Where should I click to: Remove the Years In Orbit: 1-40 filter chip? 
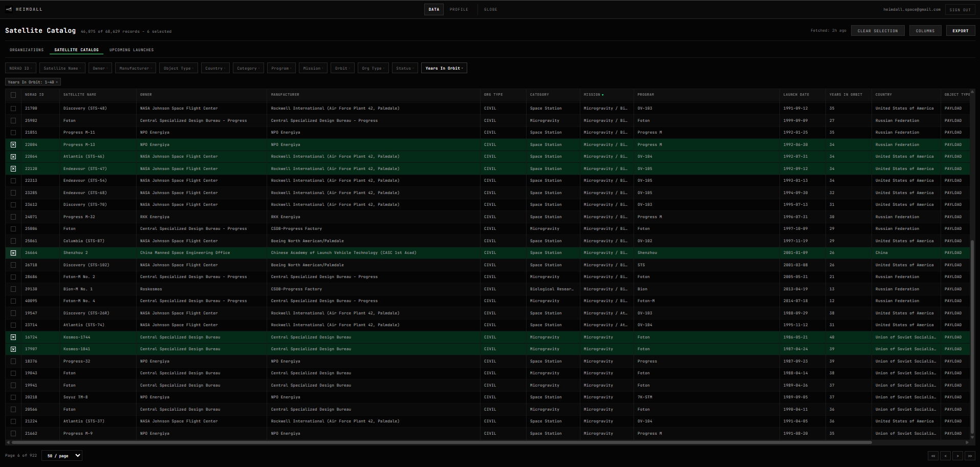pyautogui.click(x=57, y=82)
